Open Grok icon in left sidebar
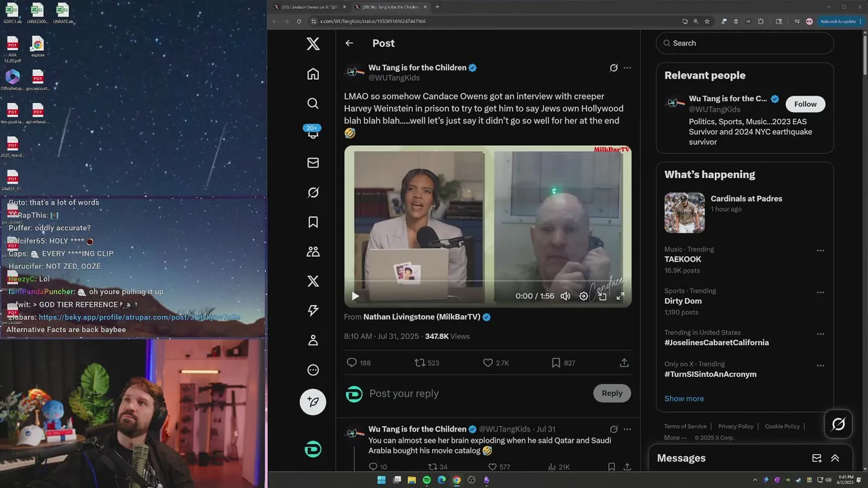Viewport: 868px width, 488px height. point(313,192)
